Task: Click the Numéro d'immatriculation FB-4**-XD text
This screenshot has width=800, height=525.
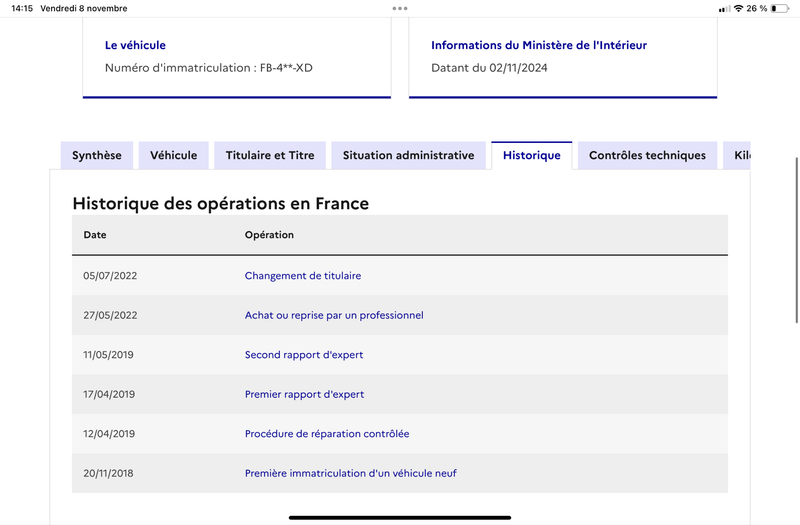Action: [x=209, y=68]
